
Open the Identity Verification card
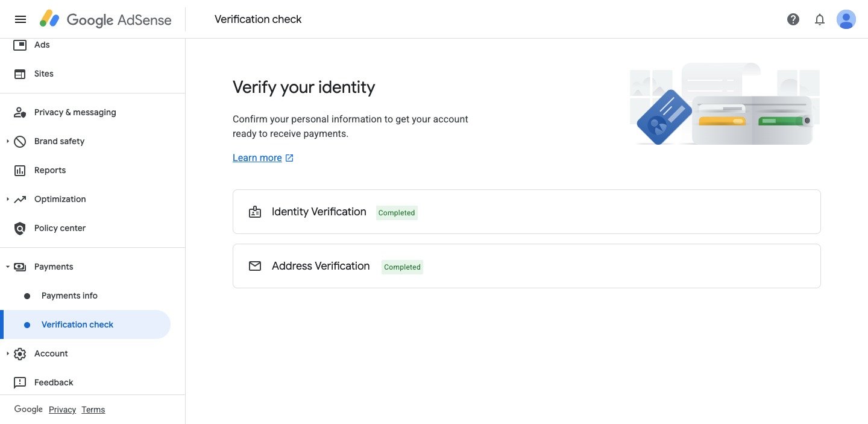pyautogui.click(x=526, y=212)
